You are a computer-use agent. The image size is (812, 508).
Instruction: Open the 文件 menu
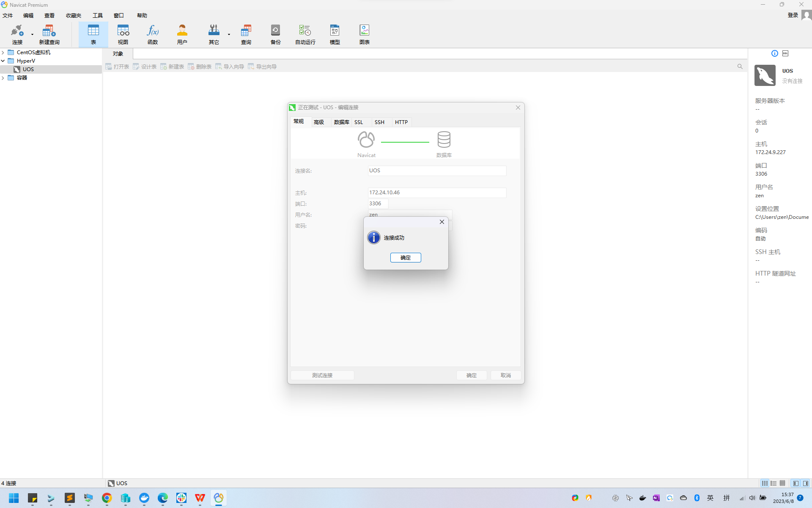pos(8,16)
